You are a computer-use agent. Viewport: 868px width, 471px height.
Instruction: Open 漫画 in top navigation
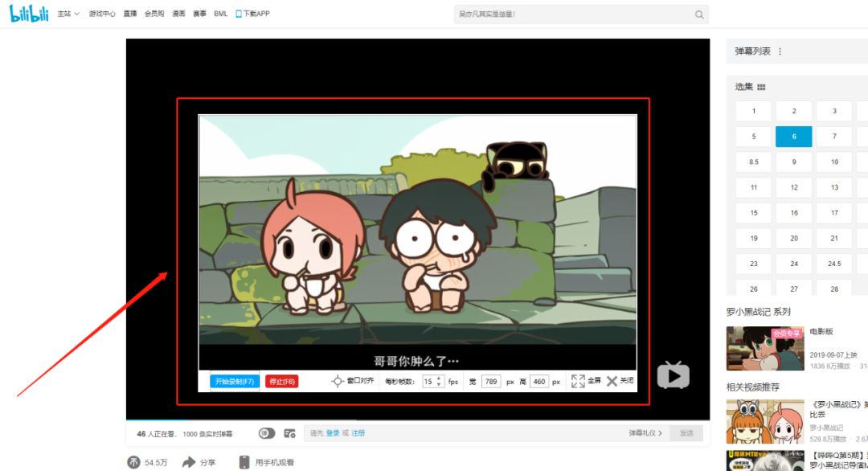tap(178, 14)
